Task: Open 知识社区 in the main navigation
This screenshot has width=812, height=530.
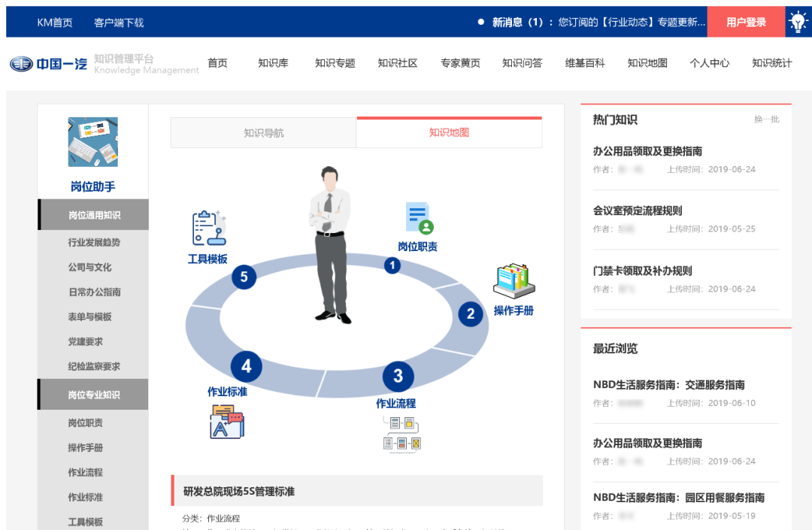Action: (398, 63)
